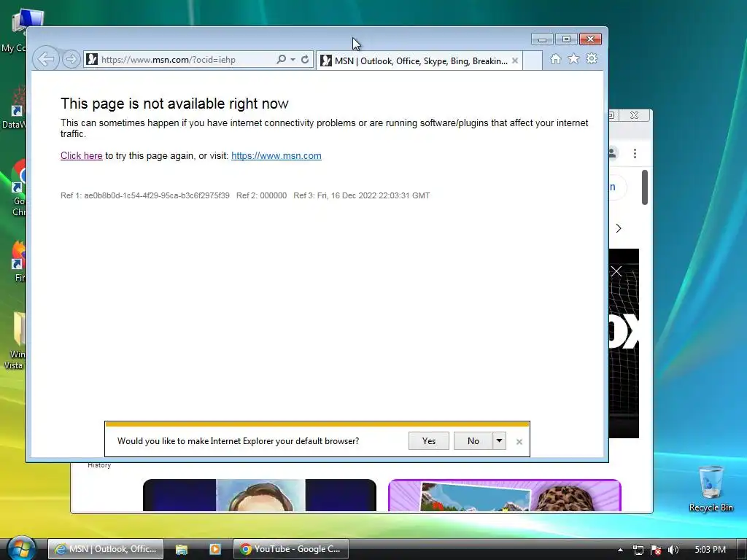The image size is (747, 560).
Task: Maximize the Internet Explorer window
Action: (566, 39)
